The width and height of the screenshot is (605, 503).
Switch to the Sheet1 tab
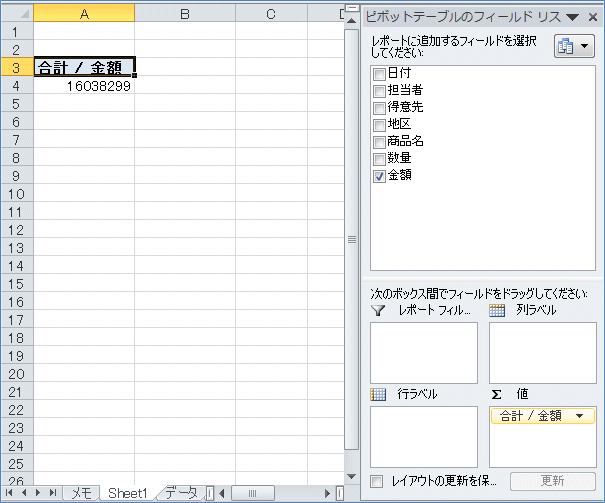pyautogui.click(x=128, y=493)
